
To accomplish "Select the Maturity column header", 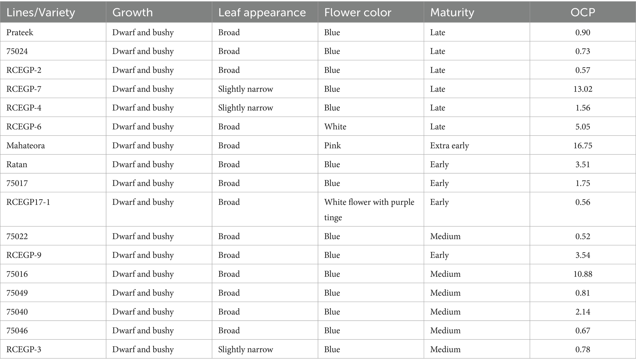I will 452,12.
